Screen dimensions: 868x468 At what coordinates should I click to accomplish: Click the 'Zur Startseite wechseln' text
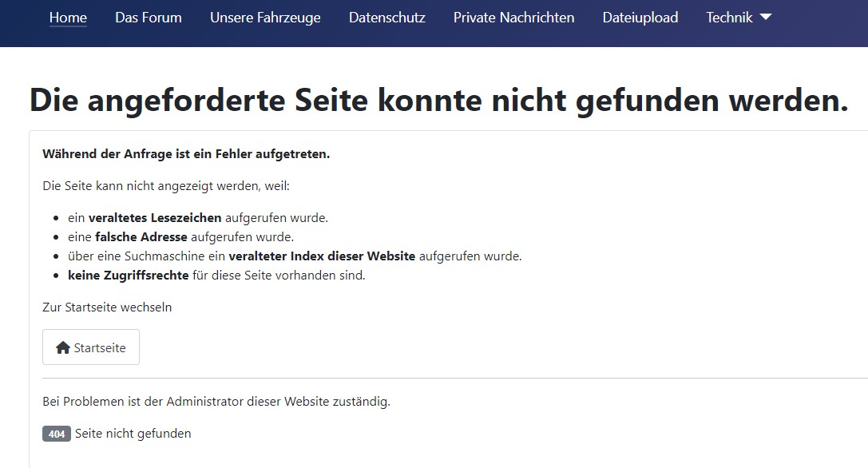pyautogui.click(x=107, y=307)
